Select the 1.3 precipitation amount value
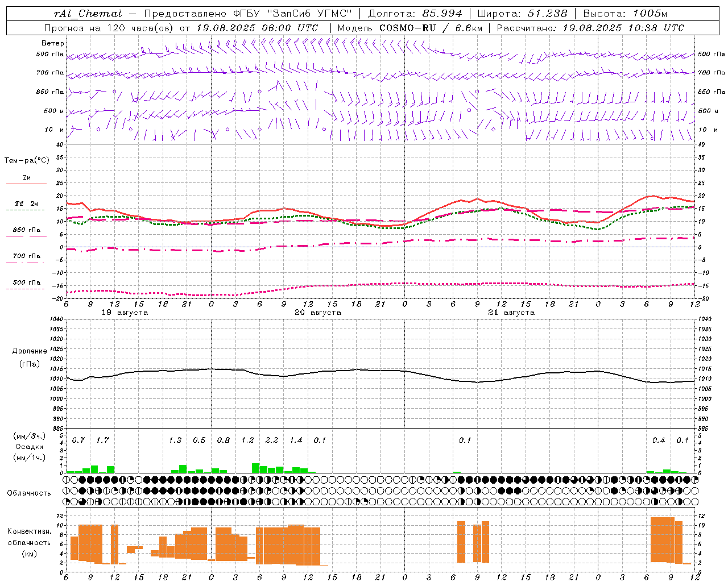This screenshot has width=728, height=582. [175, 440]
